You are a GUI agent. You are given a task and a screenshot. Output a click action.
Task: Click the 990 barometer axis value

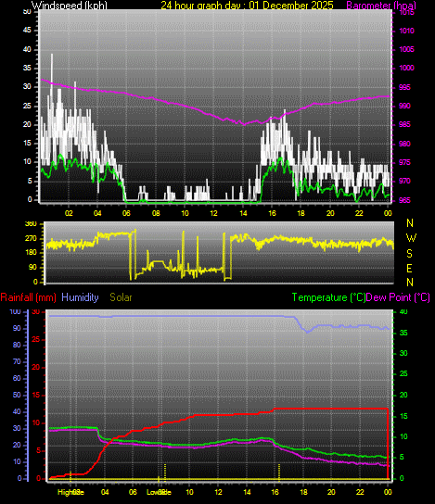(x=404, y=106)
